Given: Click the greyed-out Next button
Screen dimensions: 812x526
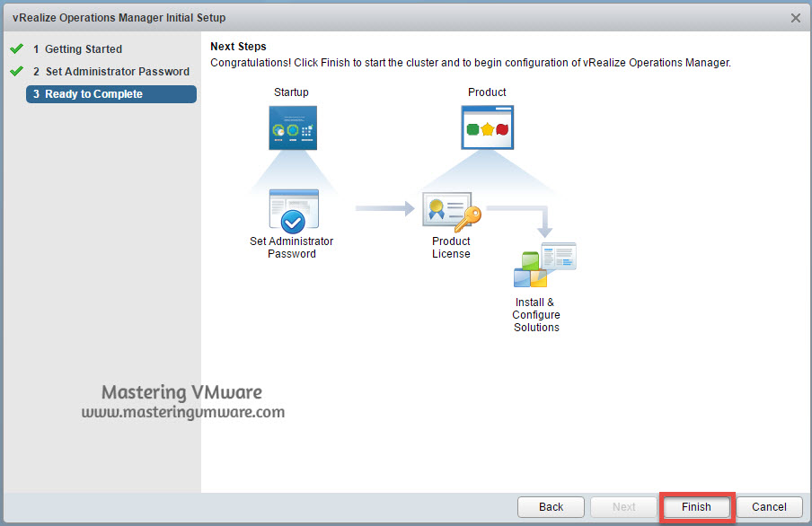Looking at the screenshot, I should (x=623, y=507).
